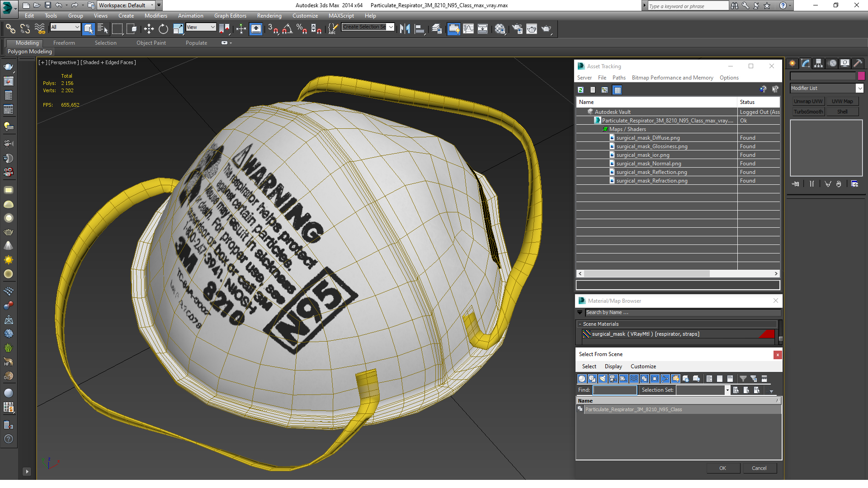868x488 pixels.
Task: Open the Curve Editor from toolbar
Action: 468,29
